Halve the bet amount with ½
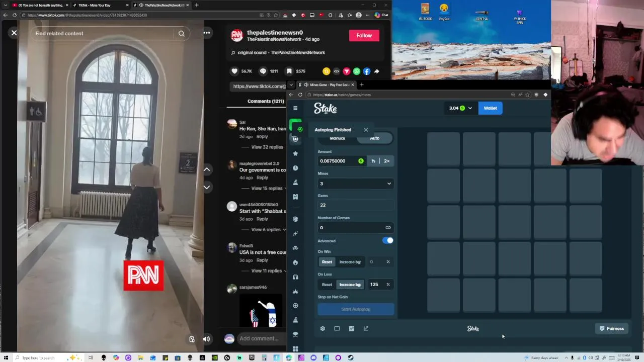 [x=373, y=161]
